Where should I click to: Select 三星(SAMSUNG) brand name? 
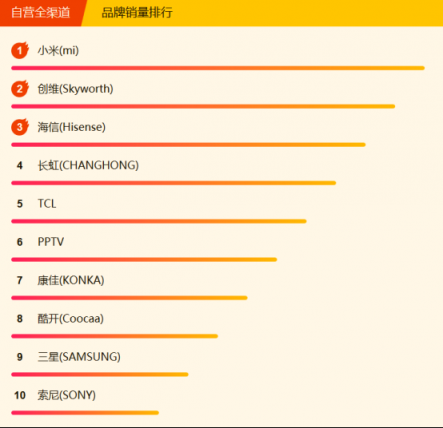79,357
